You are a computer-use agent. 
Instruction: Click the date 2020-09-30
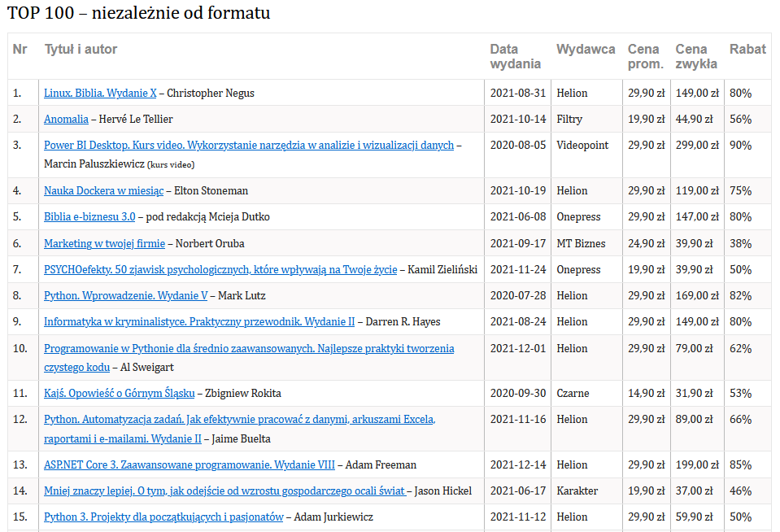click(x=518, y=393)
